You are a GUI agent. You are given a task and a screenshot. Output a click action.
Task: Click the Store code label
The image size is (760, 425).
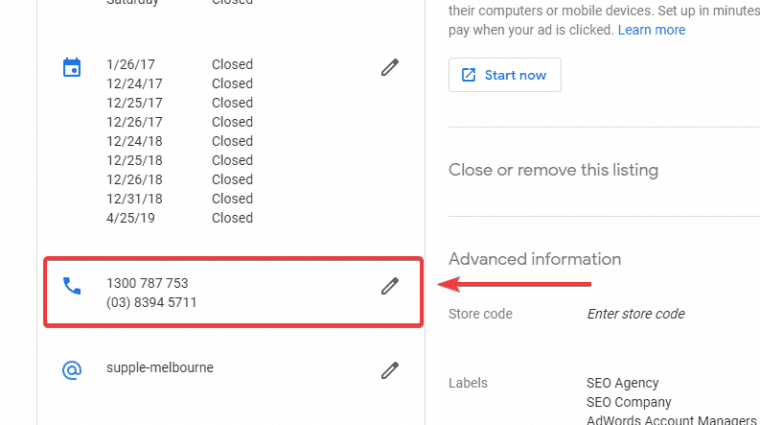click(480, 314)
